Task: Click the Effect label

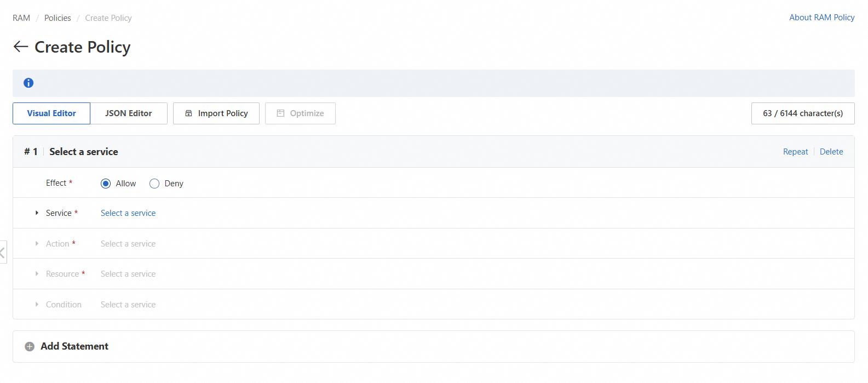Action: (x=56, y=183)
